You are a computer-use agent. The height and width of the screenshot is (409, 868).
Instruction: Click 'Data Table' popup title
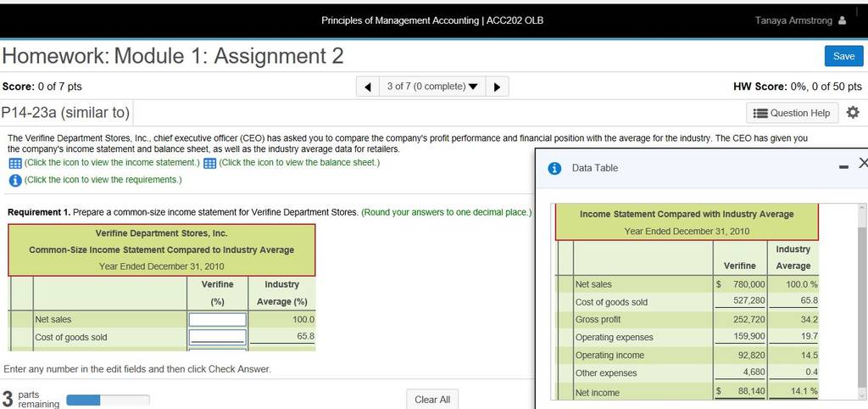coord(595,168)
